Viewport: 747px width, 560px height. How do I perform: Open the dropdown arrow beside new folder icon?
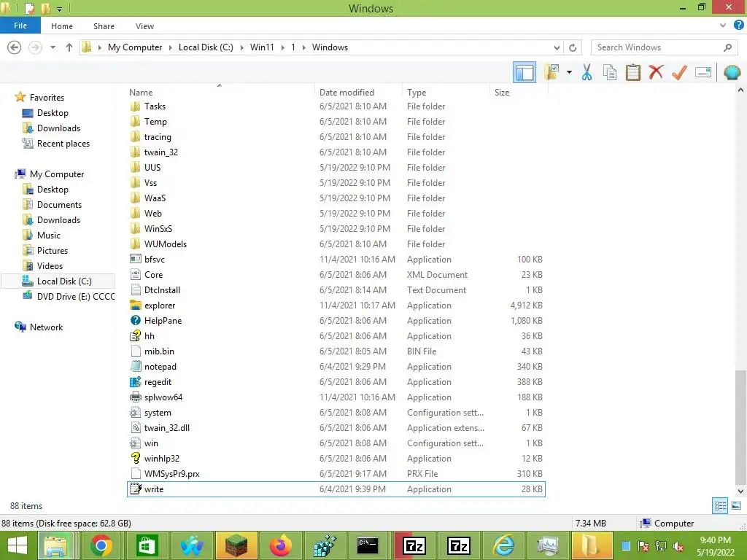pyautogui.click(x=569, y=72)
